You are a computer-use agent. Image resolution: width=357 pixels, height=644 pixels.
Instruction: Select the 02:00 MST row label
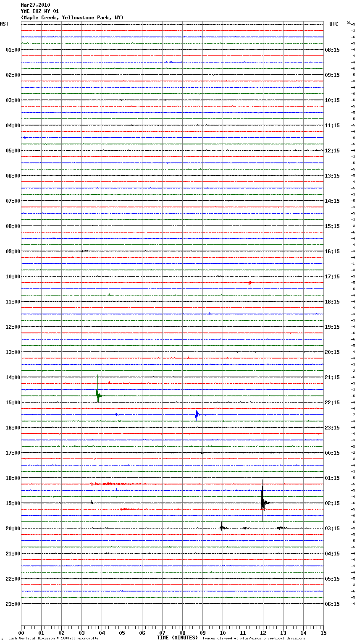(13, 75)
